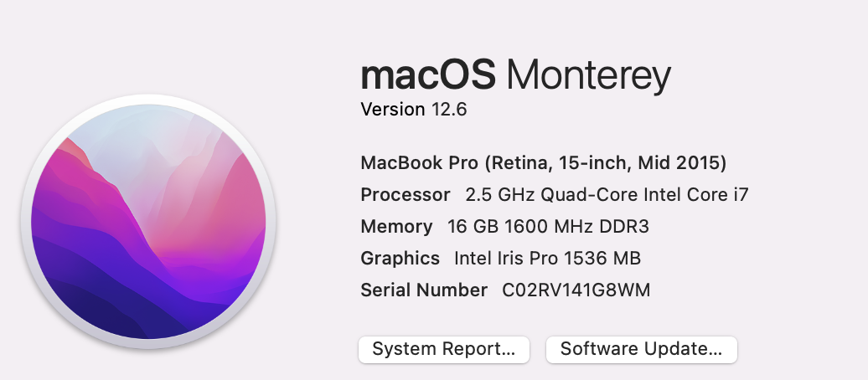Click the Serial Number label
The height and width of the screenshot is (380, 868).
[423, 290]
